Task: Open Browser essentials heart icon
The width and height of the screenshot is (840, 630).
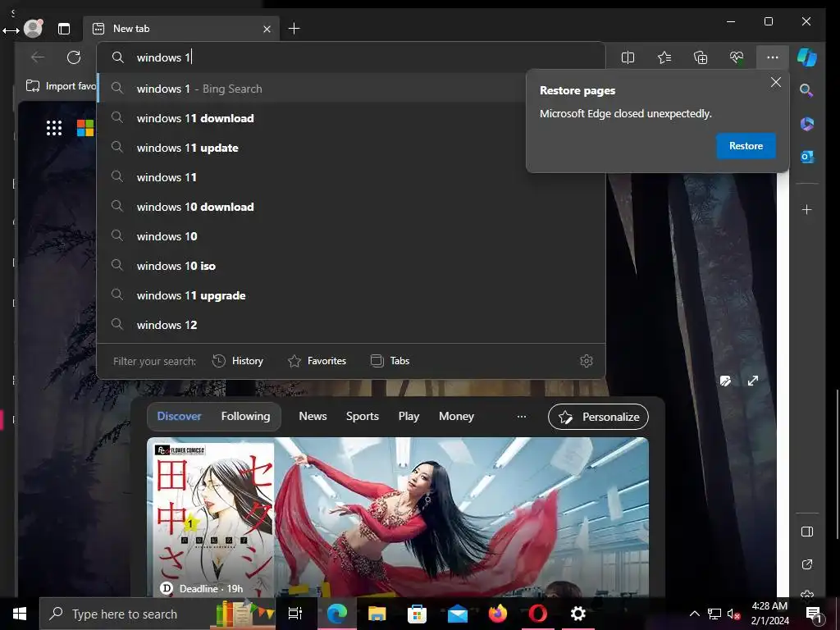Action: point(737,57)
